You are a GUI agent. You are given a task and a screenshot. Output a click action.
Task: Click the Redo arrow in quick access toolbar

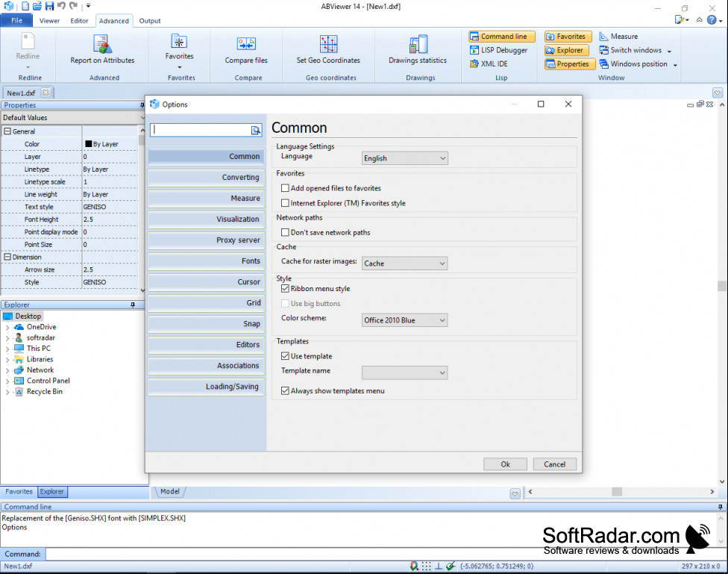(x=73, y=6)
